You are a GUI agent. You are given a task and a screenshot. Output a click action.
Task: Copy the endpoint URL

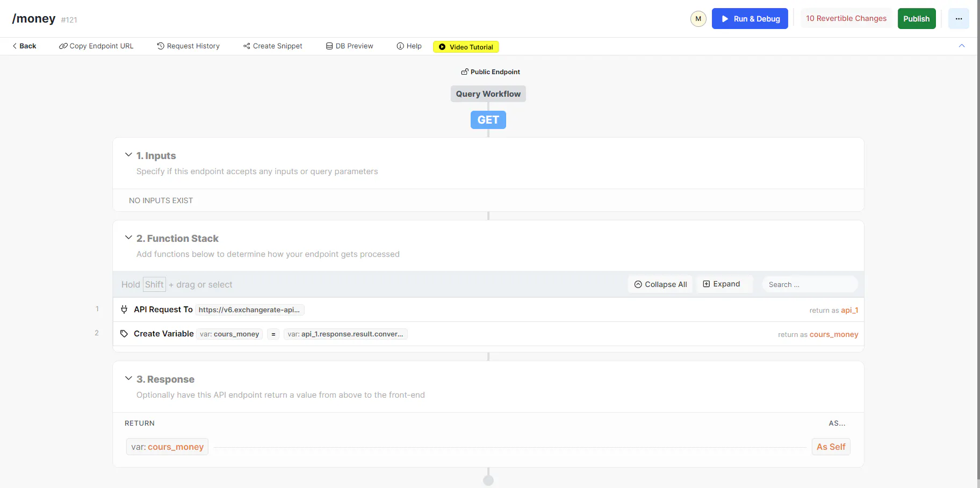click(96, 46)
